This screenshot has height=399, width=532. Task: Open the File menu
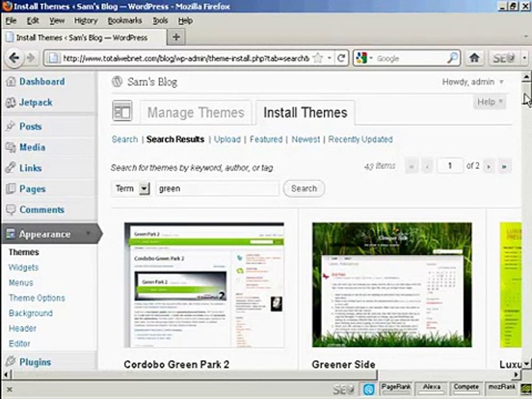coord(11,21)
